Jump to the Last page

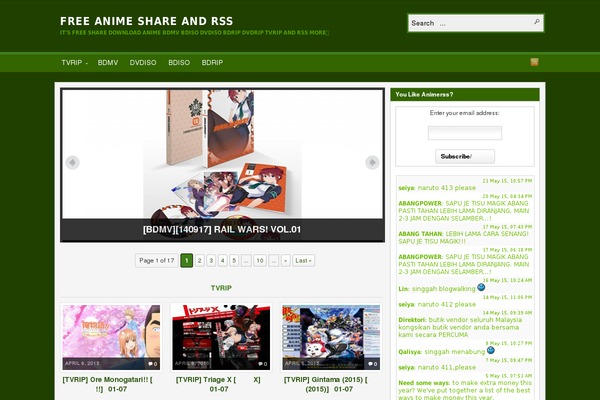(x=303, y=261)
